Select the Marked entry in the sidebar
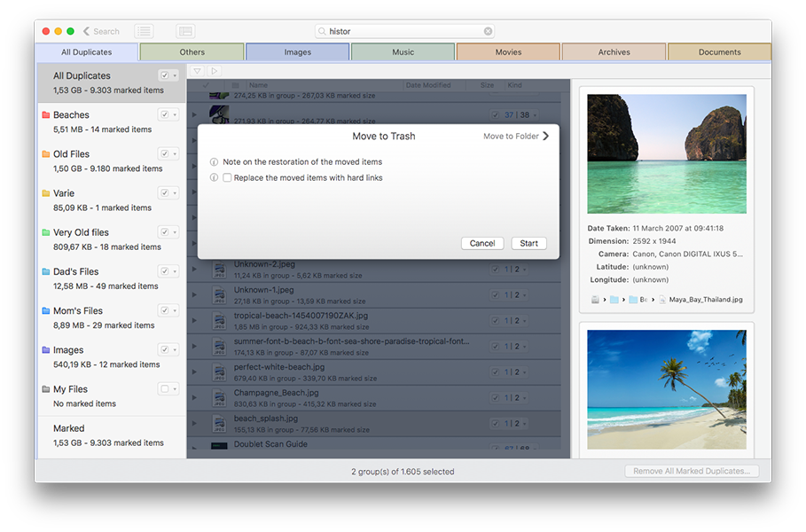The image size is (806, 532). 112,435
